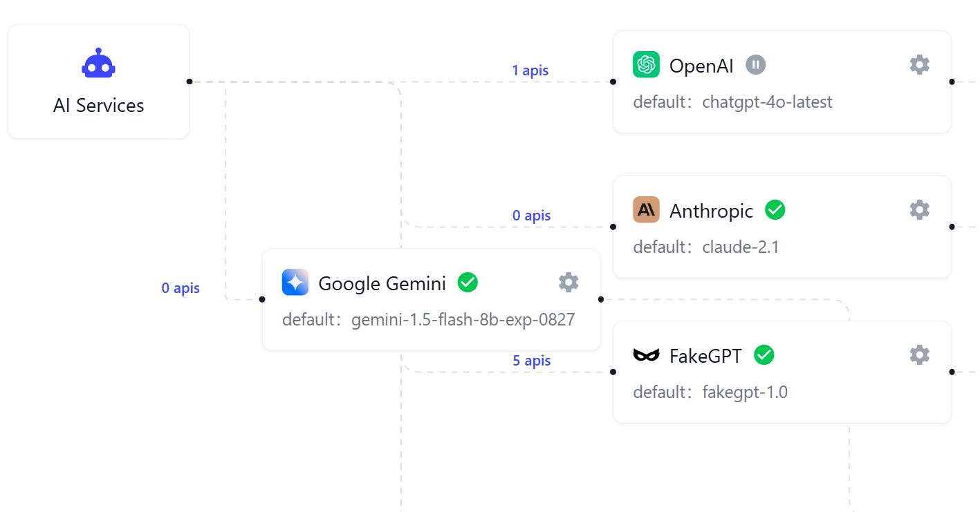Click the Google Gemini star icon

point(295,283)
